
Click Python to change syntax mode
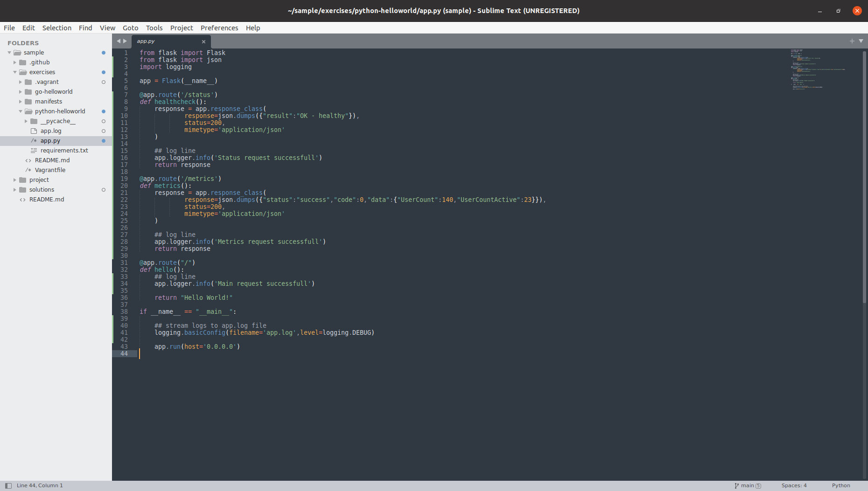point(841,485)
